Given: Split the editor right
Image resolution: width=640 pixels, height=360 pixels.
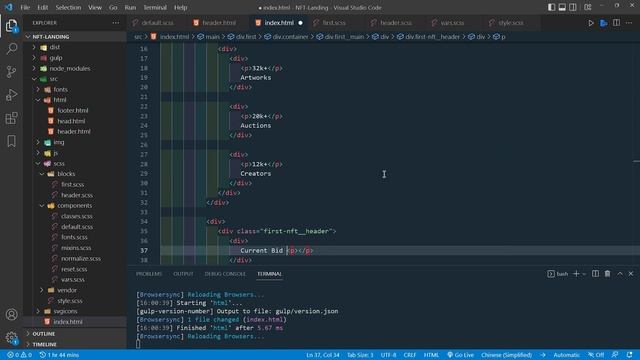Looking at the screenshot, I should pos(616,23).
